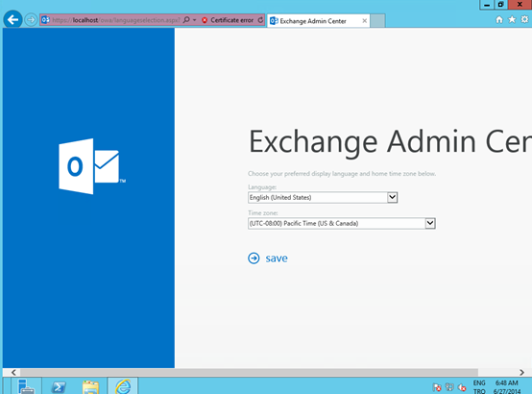Click the save arrow circle icon
Screen dimensions: 532x394
pyautogui.click(x=254, y=259)
